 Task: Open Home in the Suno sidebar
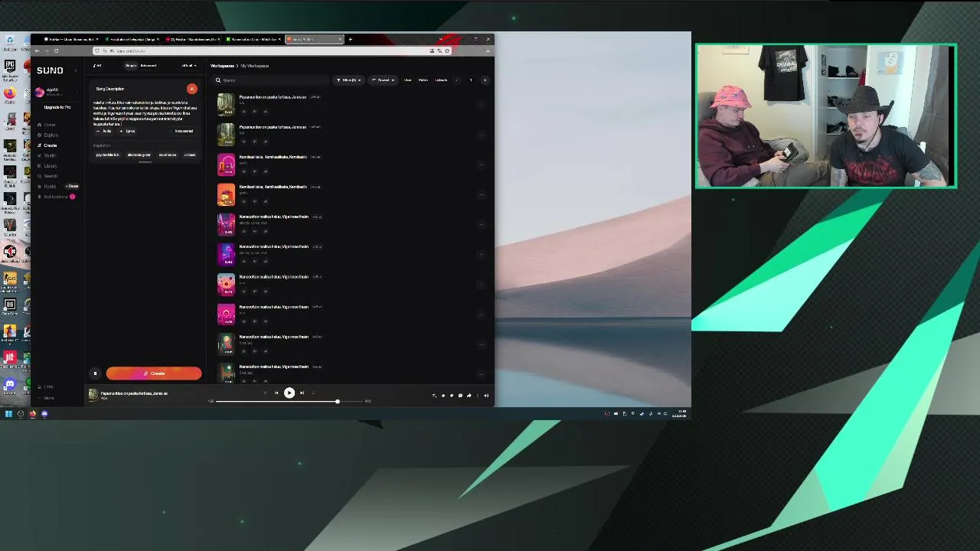pyautogui.click(x=50, y=125)
